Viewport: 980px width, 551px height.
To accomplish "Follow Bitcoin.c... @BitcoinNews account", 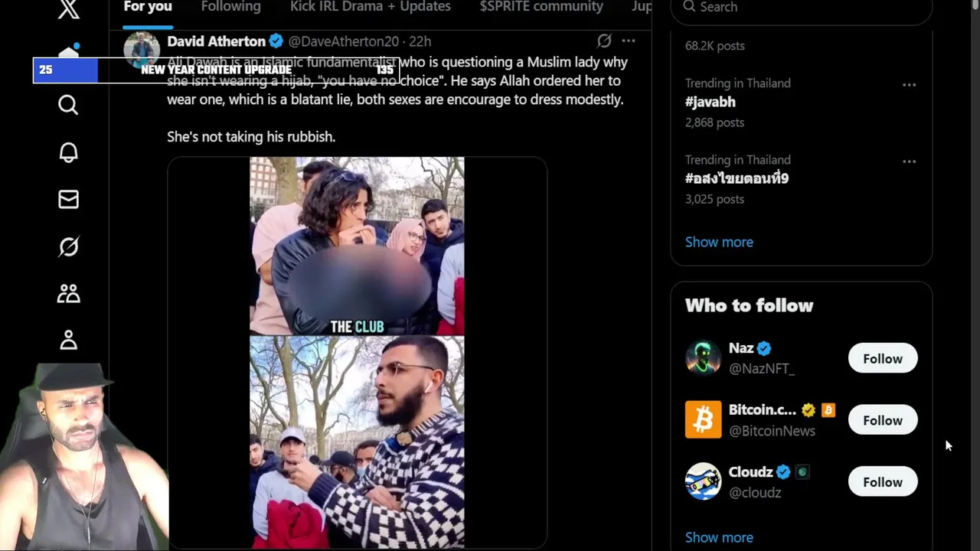I will coord(883,420).
